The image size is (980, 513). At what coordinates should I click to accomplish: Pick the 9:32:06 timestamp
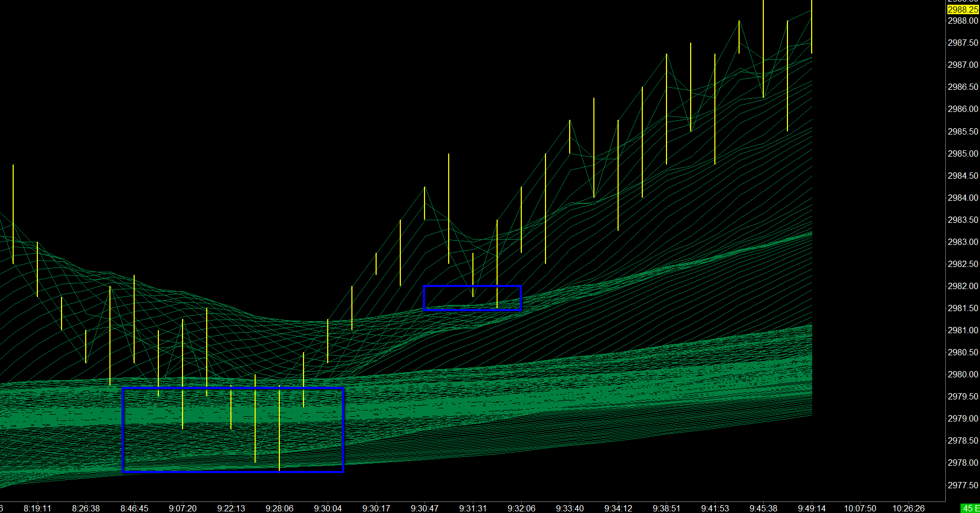click(x=521, y=508)
